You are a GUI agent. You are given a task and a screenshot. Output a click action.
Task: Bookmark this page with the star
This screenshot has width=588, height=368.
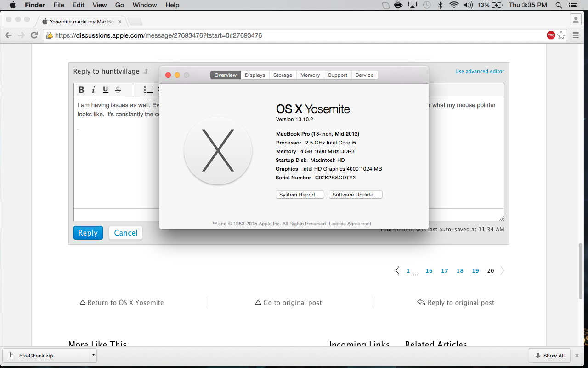(561, 35)
